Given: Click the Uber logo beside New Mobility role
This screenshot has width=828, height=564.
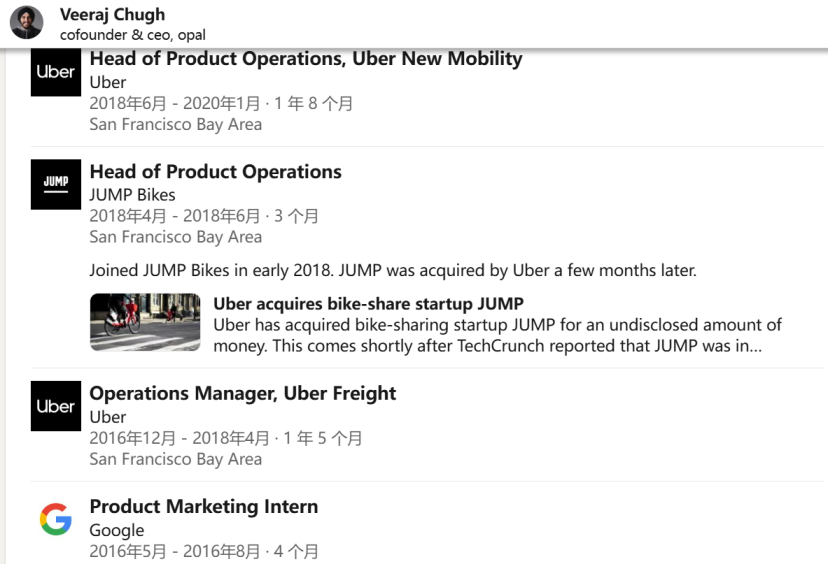Looking at the screenshot, I should [55, 72].
